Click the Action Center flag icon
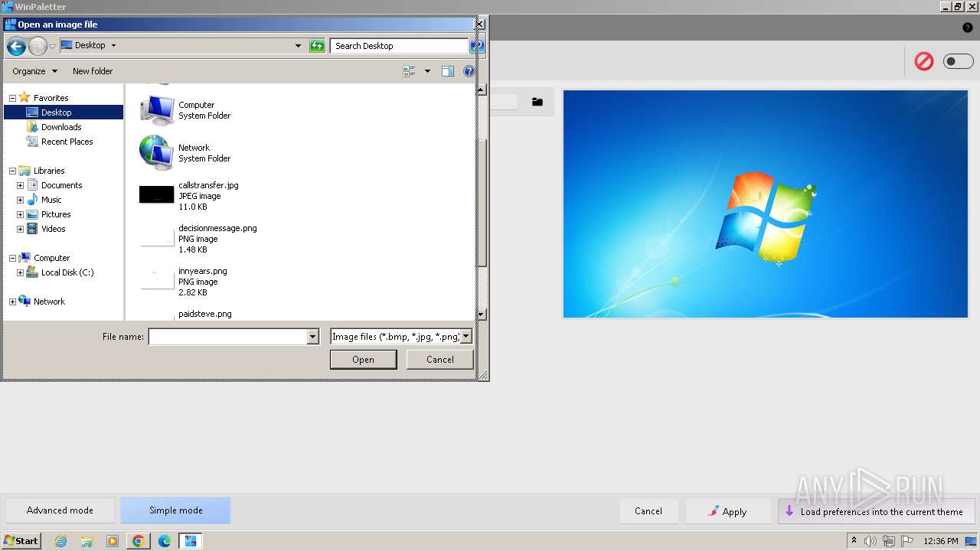The height and width of the screenshot is (551, 980). point(907,541)
